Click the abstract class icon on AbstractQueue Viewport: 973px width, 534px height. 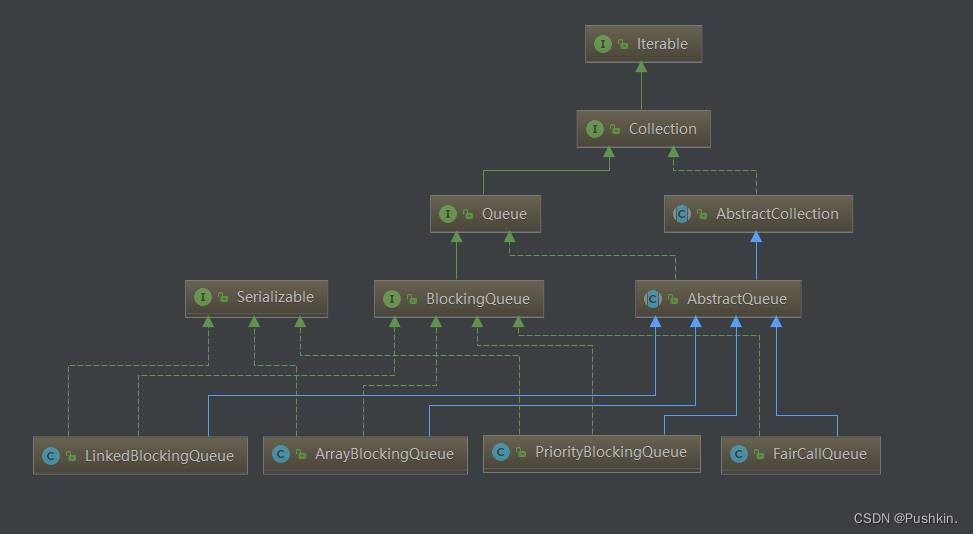[653, 299]
